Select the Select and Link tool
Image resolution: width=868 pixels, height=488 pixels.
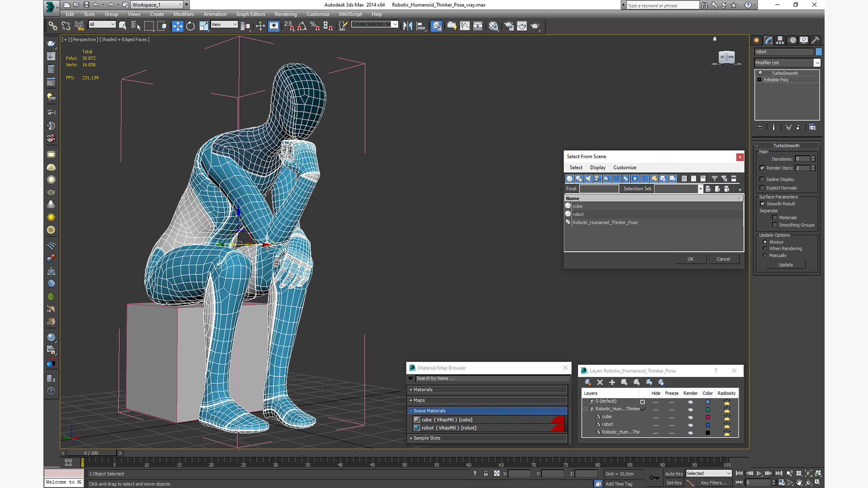coord(53,26)
